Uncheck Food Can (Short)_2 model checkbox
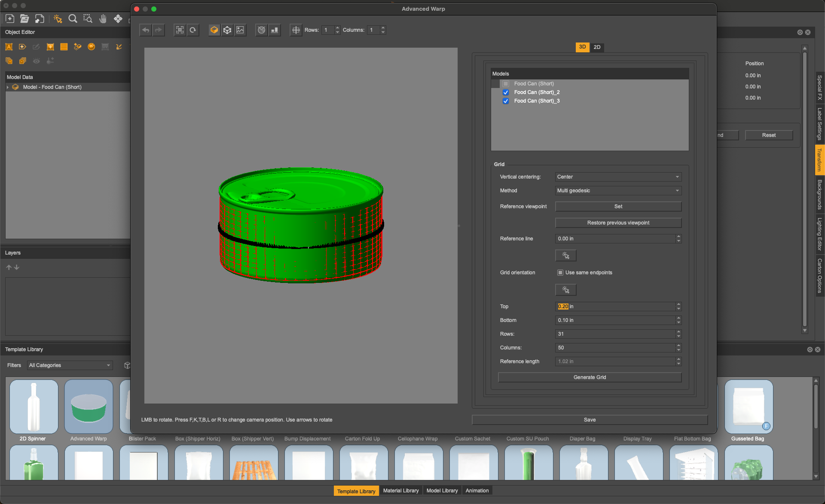The width and height of the screenshot is (825, 504). (506, 92)
